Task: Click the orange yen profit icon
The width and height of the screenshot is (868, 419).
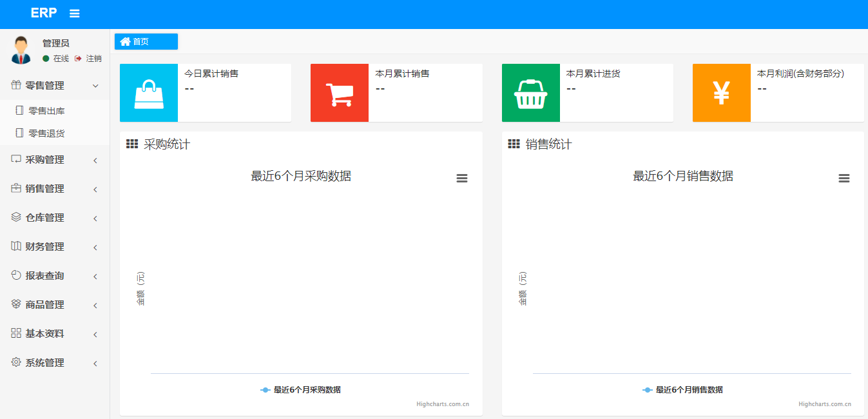Action: [721, 93]
